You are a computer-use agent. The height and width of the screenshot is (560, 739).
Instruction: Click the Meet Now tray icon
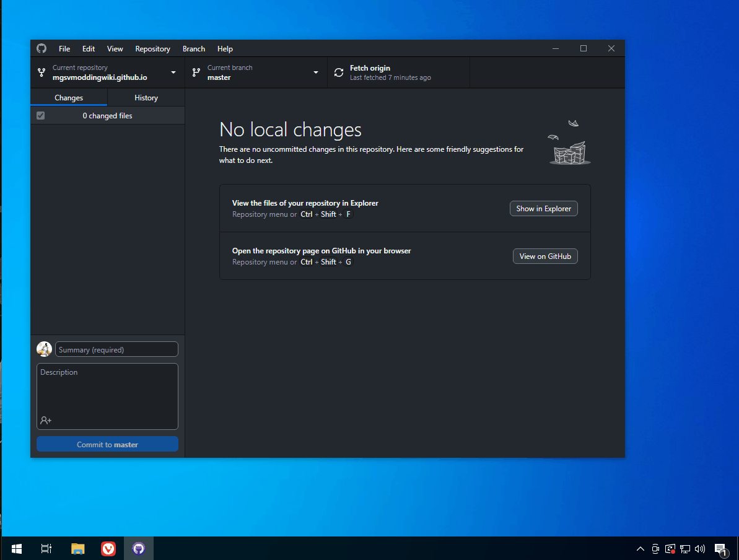coord(655,548)
